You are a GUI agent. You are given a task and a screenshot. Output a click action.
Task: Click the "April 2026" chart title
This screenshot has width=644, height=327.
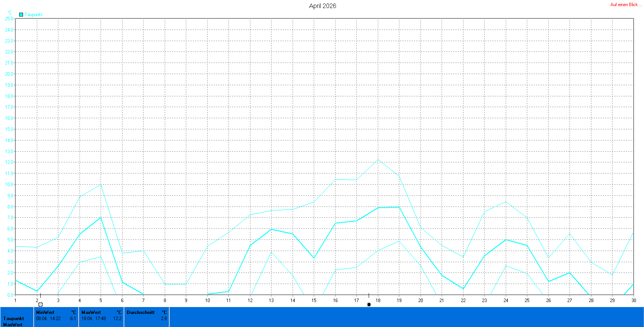[x=323, y=6]
